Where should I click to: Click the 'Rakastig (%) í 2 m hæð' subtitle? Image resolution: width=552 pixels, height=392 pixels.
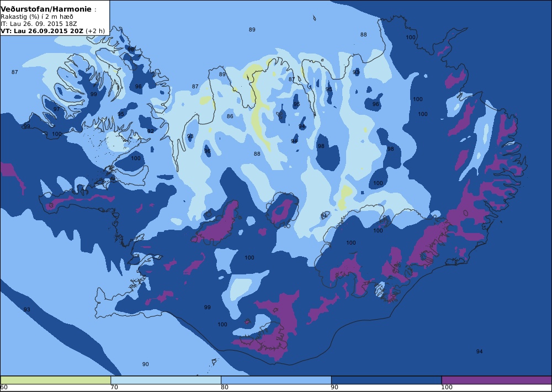point(37,17)
